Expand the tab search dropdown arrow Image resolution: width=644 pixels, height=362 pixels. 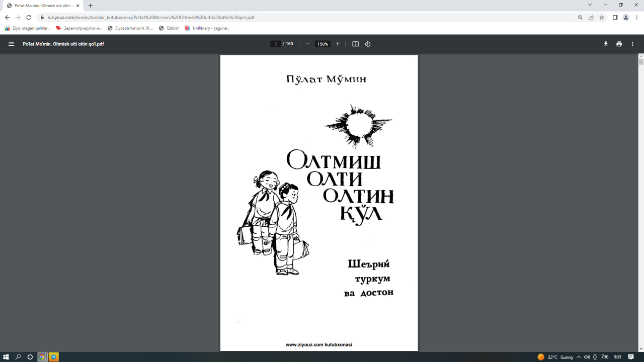coord(590,5)
